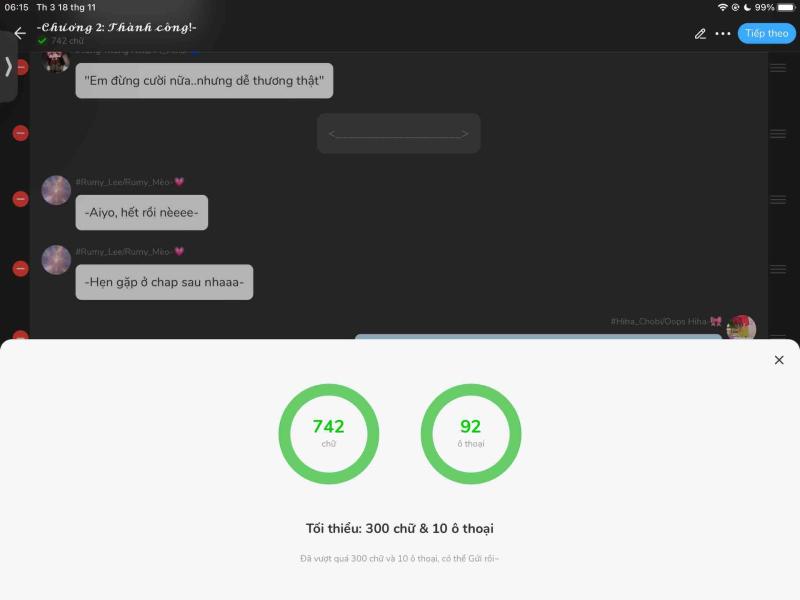Grab reorder handle beside divider bubble
Image resolution: width=800 pixels, height=600 pixels.
(x=778, y=134)
